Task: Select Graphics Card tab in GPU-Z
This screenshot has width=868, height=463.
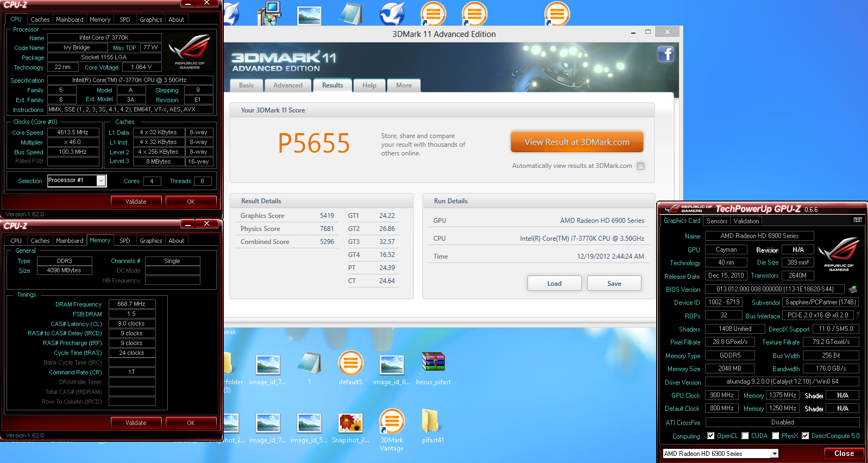Action: pyautogui.click(x=682, y=221)
